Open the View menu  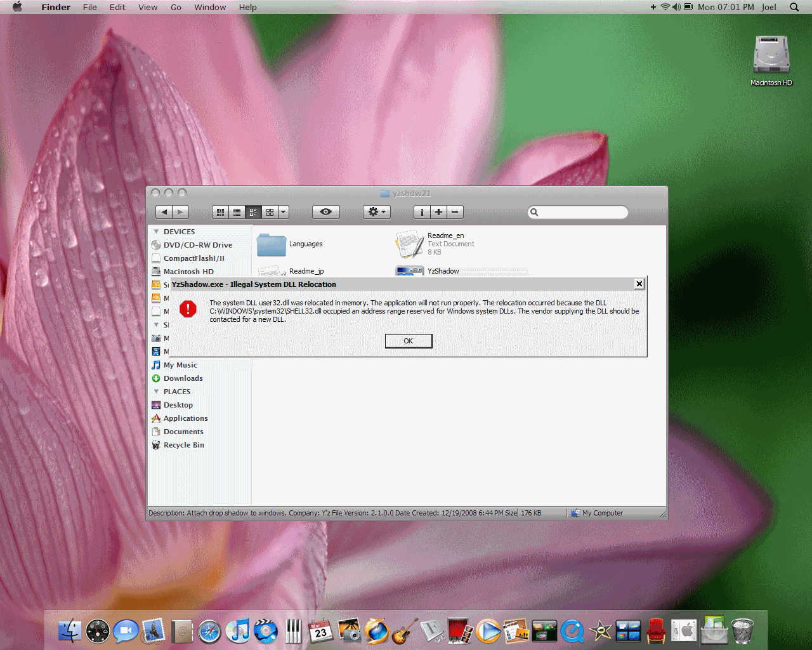(x=148, y=7)
